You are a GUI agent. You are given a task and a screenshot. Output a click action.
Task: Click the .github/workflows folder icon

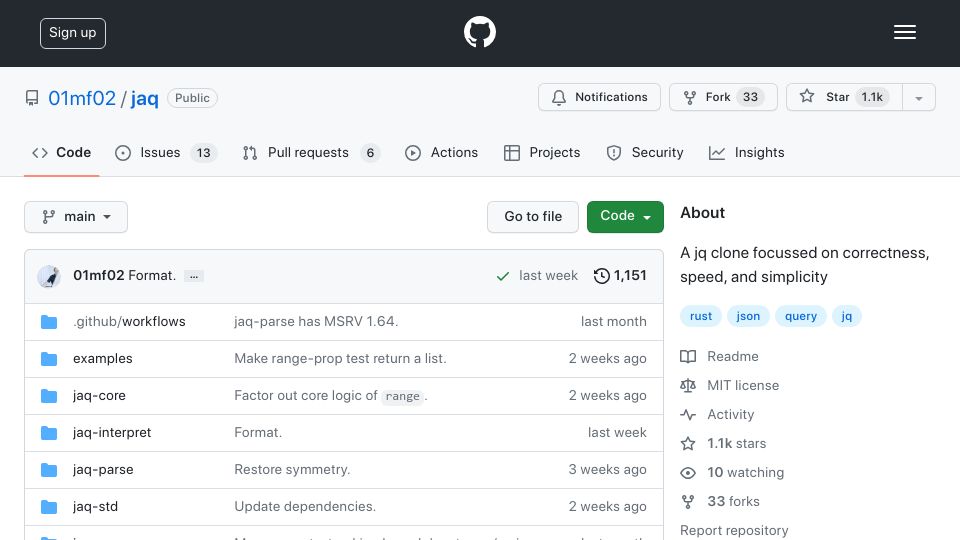tap(49, 322)
